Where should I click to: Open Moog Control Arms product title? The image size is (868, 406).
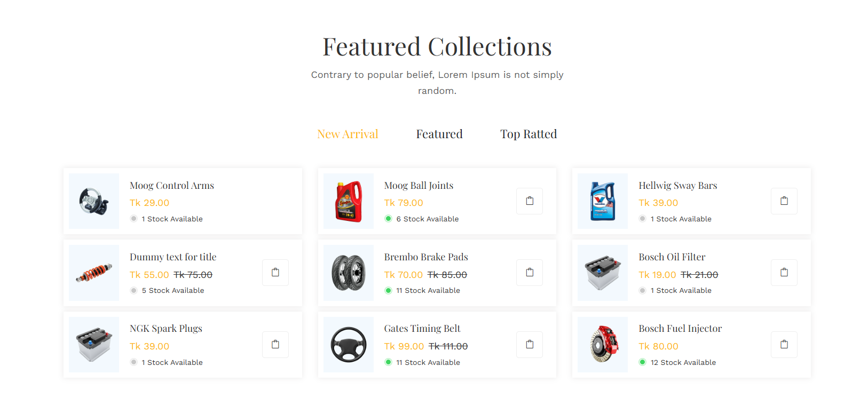172,186
